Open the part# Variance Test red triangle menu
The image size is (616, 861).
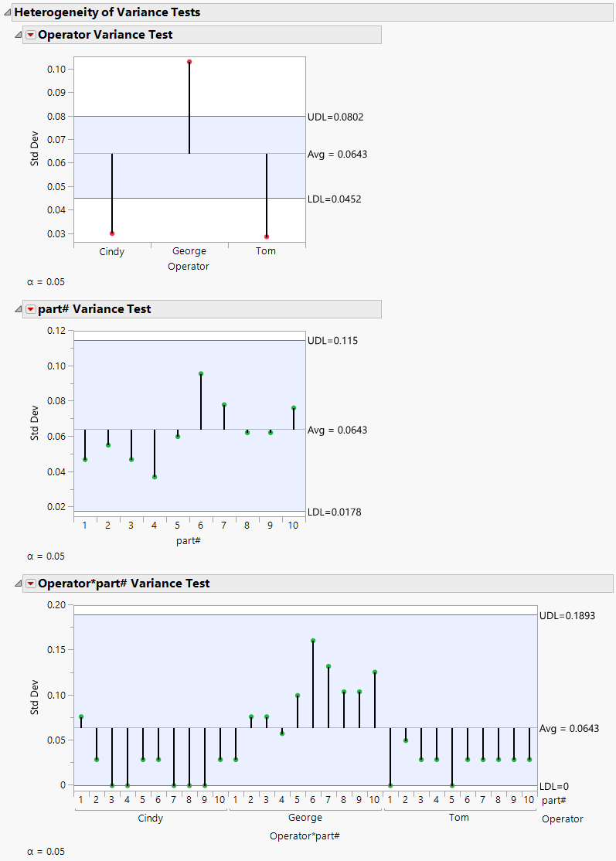tap(30, 308)
